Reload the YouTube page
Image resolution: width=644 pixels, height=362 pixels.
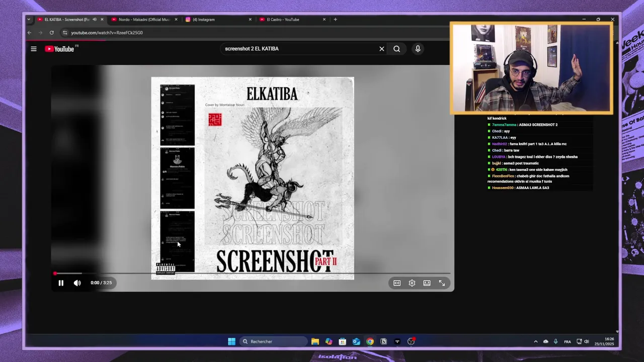51,33
